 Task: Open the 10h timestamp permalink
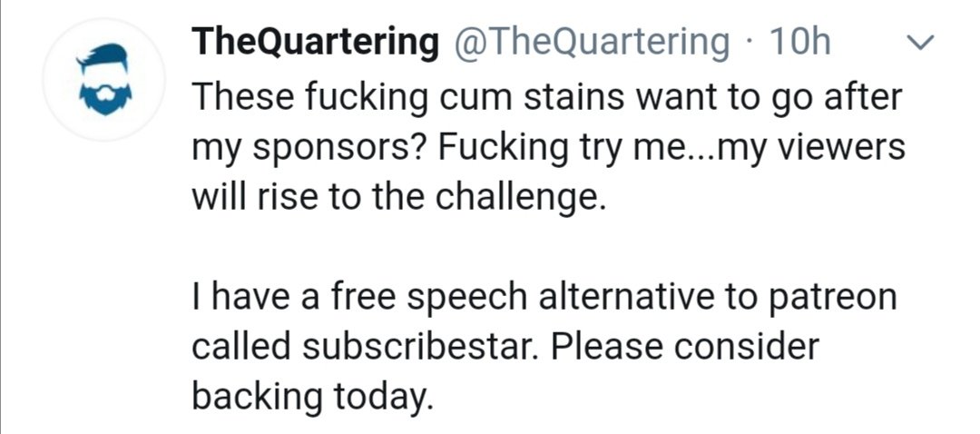pyautogui.click(x=799, y=43)
